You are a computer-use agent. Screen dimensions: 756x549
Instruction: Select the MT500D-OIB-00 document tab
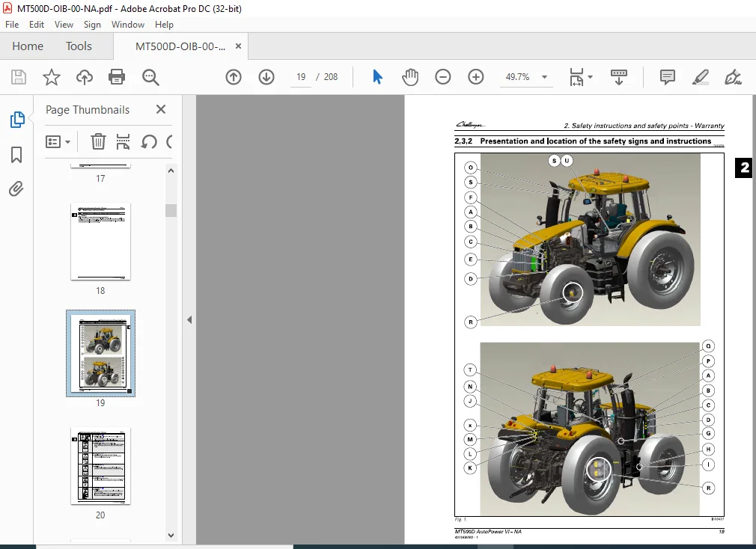point(180,46)
